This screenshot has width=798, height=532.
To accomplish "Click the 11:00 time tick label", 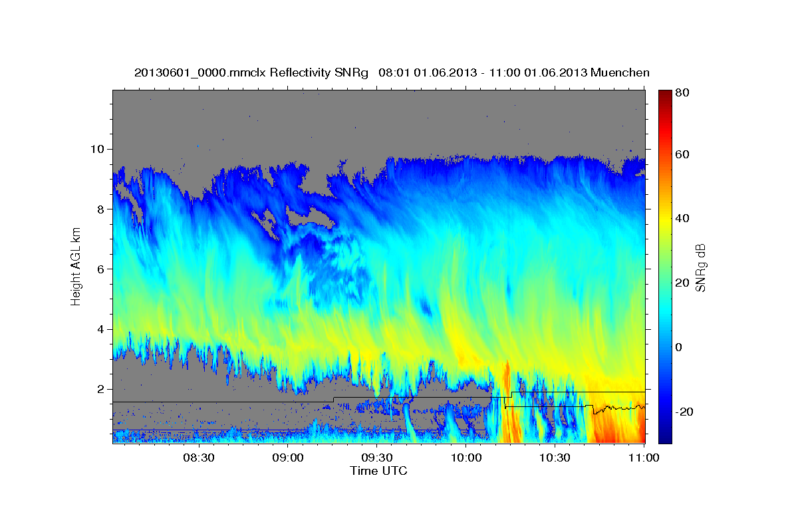I will click(643, 458).
